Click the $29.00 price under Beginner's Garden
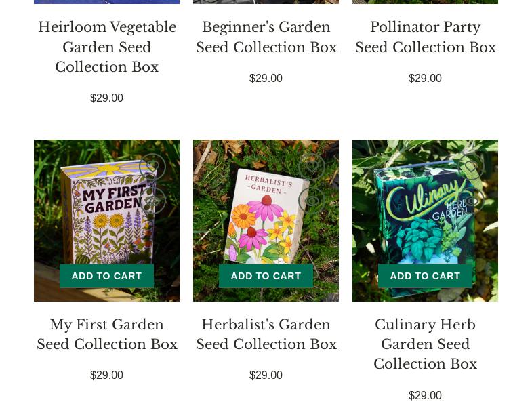 click(x=266, y=79)
